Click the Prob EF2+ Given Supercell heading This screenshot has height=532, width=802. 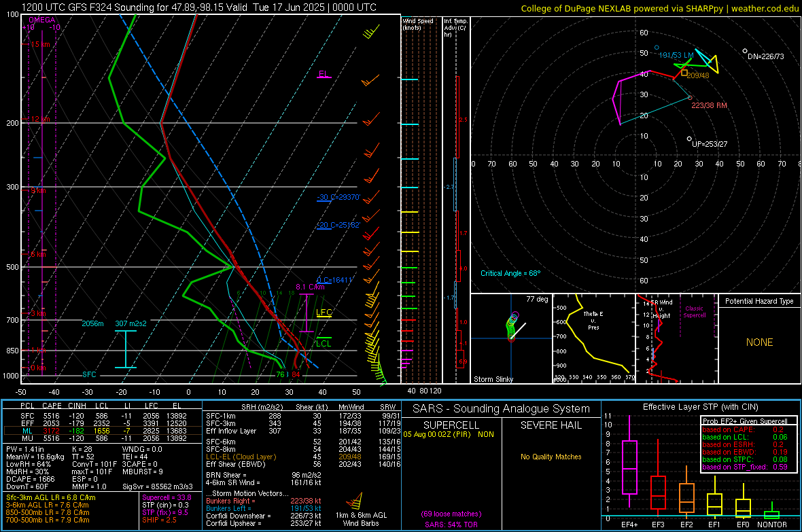745,421
